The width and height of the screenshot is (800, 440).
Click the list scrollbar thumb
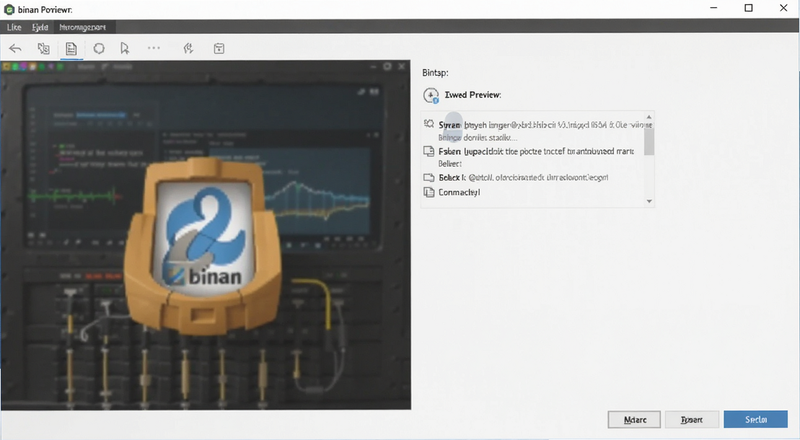pyautogui.click(x=649, y=140)
